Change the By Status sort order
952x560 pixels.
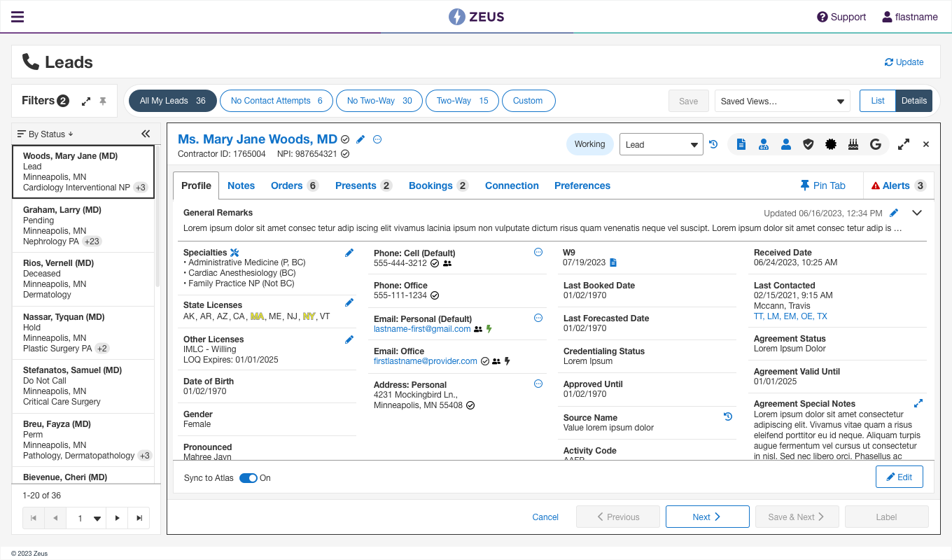tap(45, 134)
